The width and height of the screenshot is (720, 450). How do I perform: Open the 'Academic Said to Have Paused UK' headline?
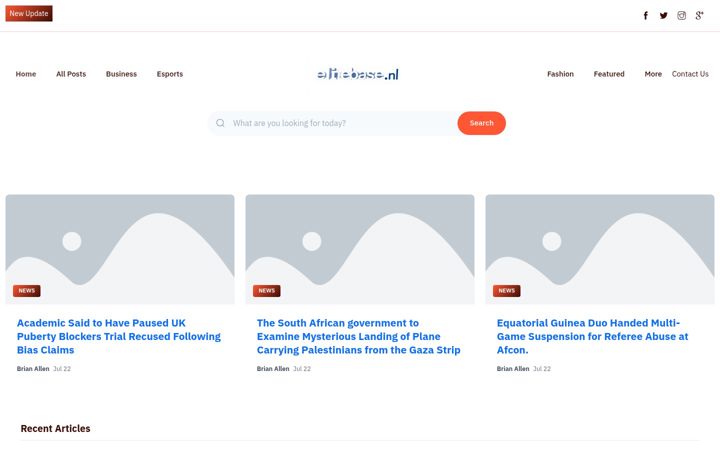click(x=119, y=337)
